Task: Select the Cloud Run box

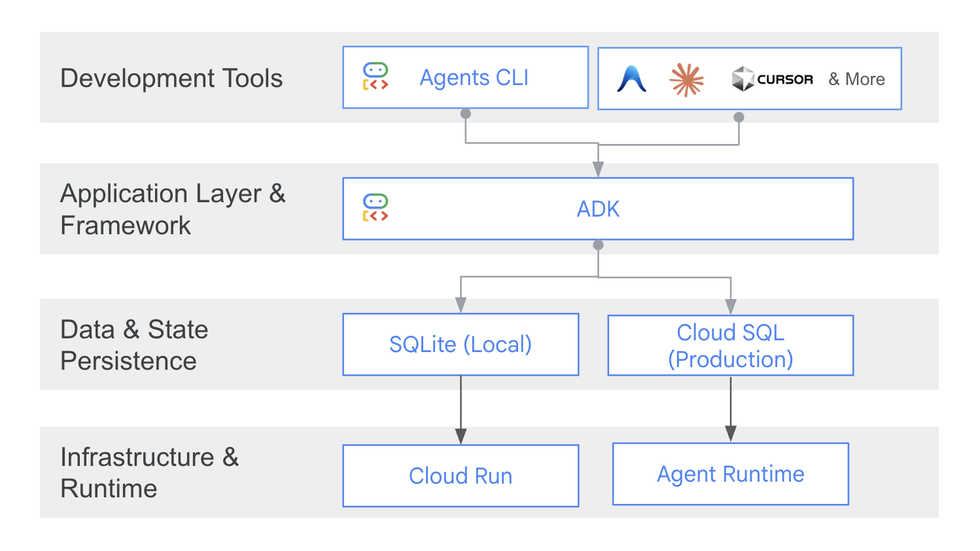Action: pyautogui.click(x=461, y=476)
